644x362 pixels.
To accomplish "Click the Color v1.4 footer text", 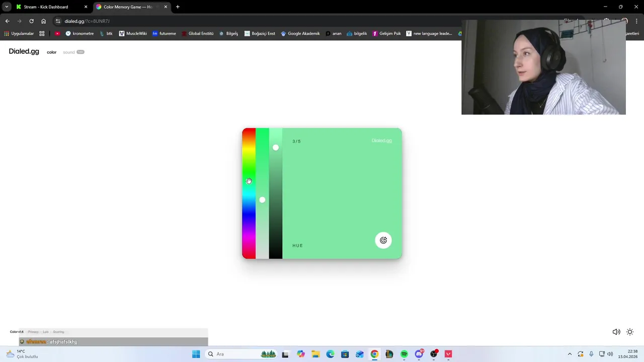I will click(17, 332).
